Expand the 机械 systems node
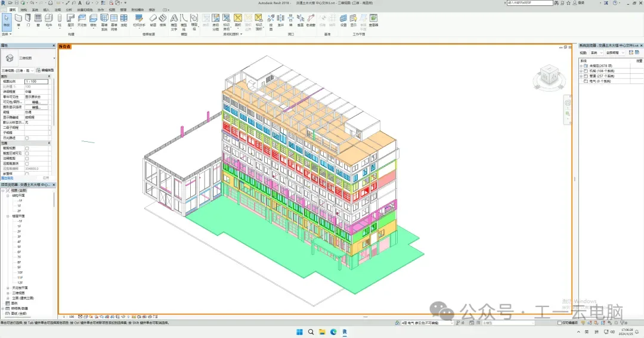 (581, 71)
